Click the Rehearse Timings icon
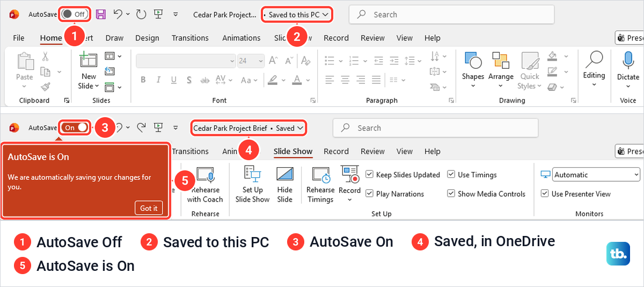Screen dimensions: 644x287 (x=321, y=175)
